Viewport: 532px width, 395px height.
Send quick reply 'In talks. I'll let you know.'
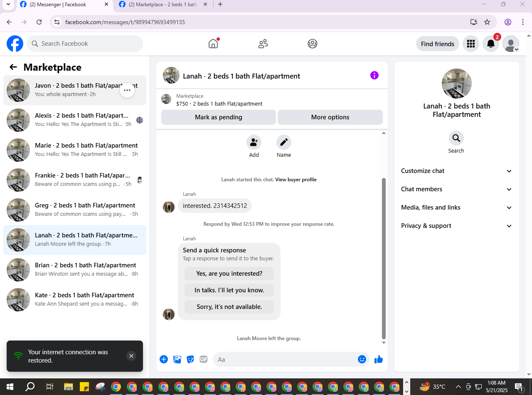pos(229,290)
